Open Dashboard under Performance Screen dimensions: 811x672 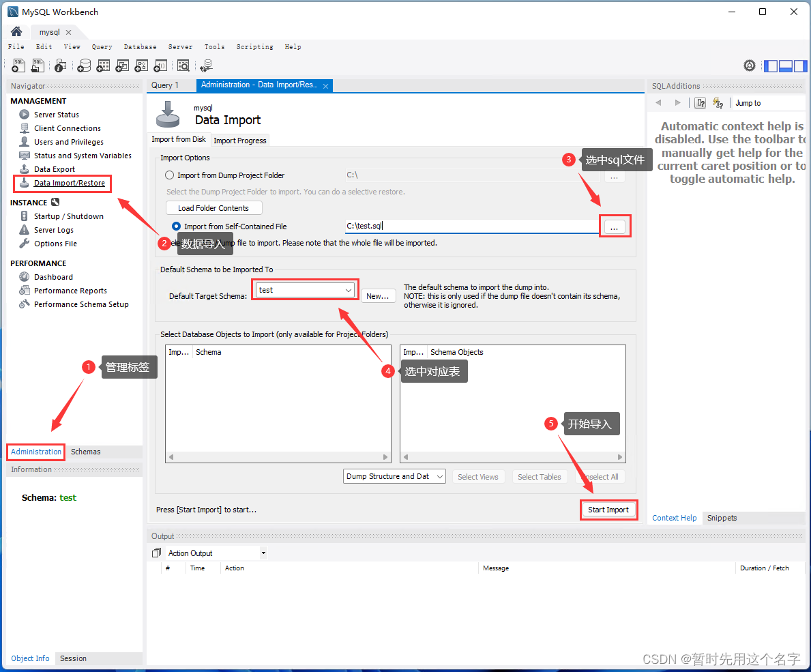(x=53, y=277)
